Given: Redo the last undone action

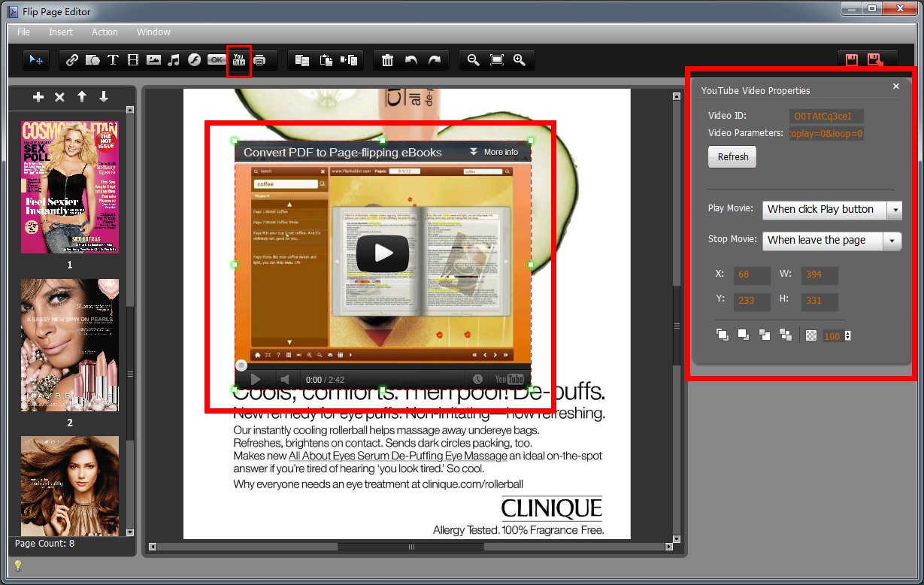Looking at the screenshot, I should tap(435, 60).
